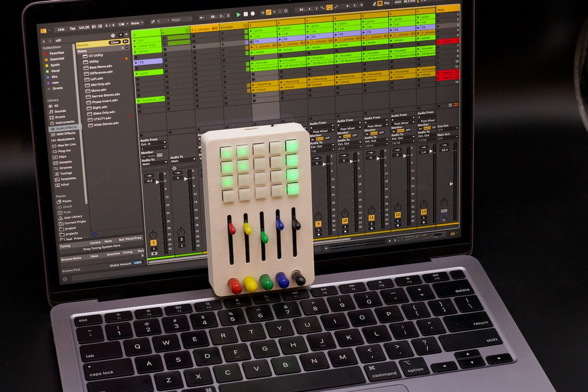Open Current Project under Places
The height and width of the screenshot is (392, 588).
pos(72,222)
